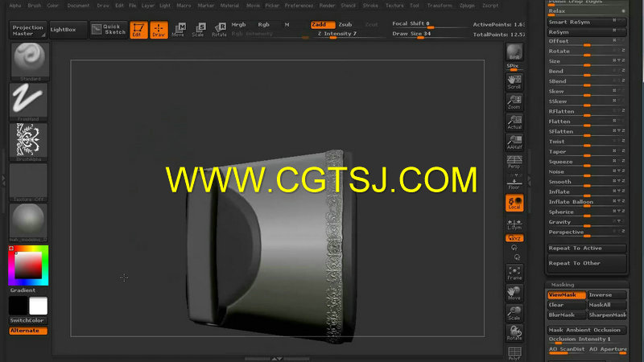
Task: Activate Edit mode button
Action: [138, 30]
